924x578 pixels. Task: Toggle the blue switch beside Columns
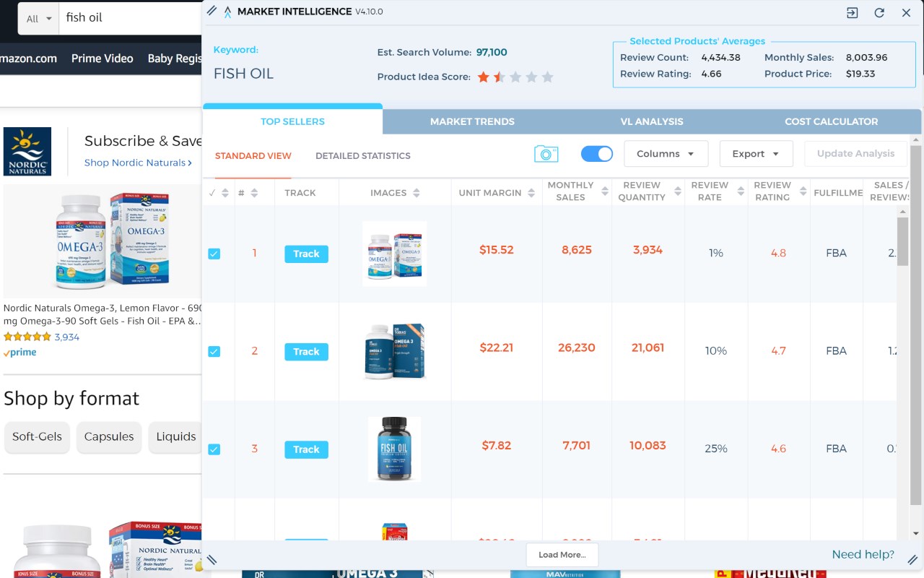[x=597, y=154]
